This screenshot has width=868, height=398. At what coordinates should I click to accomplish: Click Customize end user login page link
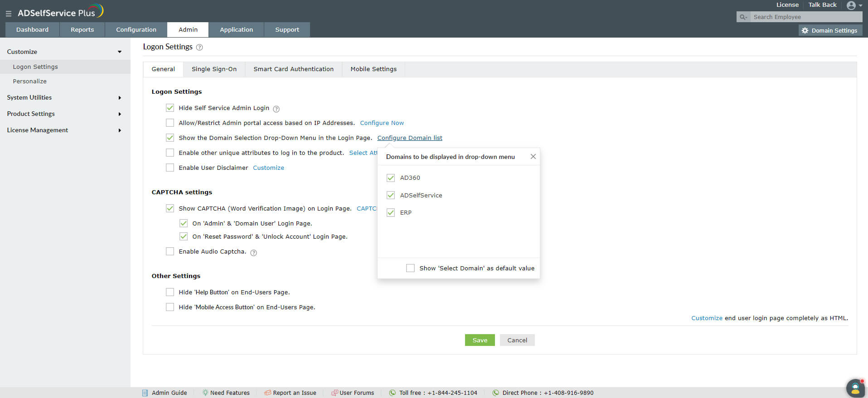pyautogui.click(x=707, y=318)
